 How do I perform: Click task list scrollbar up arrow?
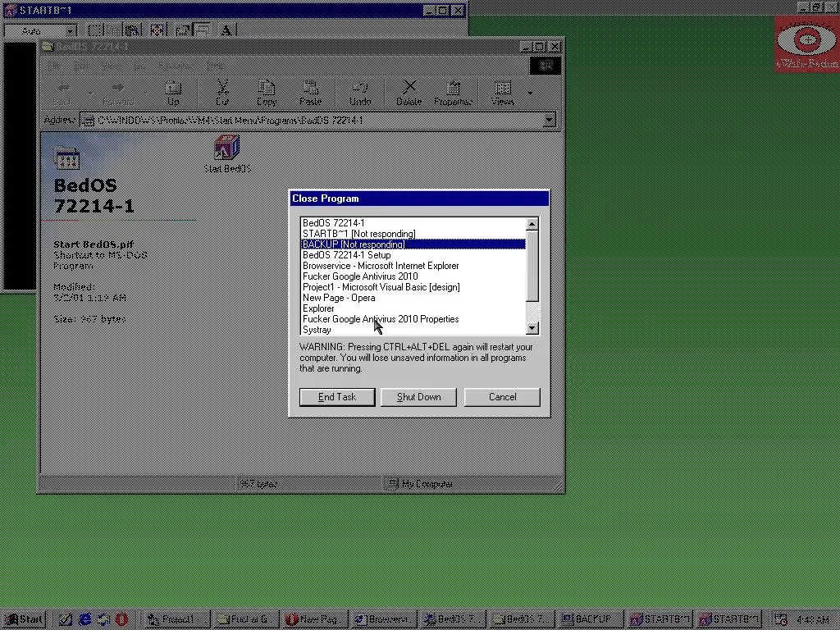532,224
